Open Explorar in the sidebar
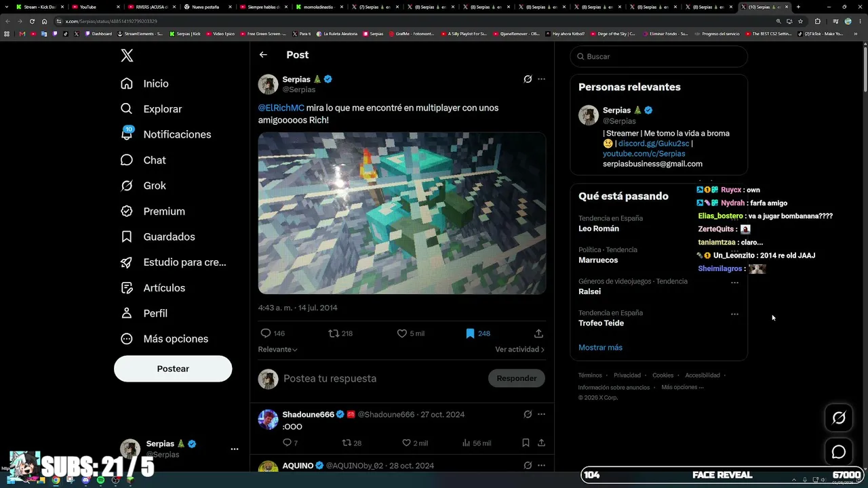The image size is (868, 488). [x=151, y=109]
